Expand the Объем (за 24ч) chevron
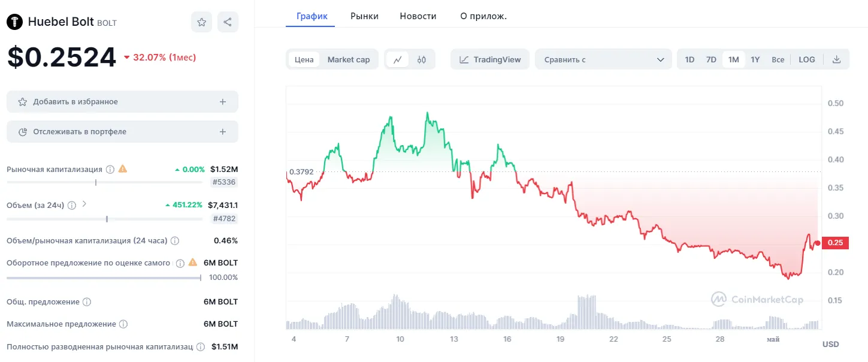The width and height of the screenshot is (868, 362). [84, 204]
